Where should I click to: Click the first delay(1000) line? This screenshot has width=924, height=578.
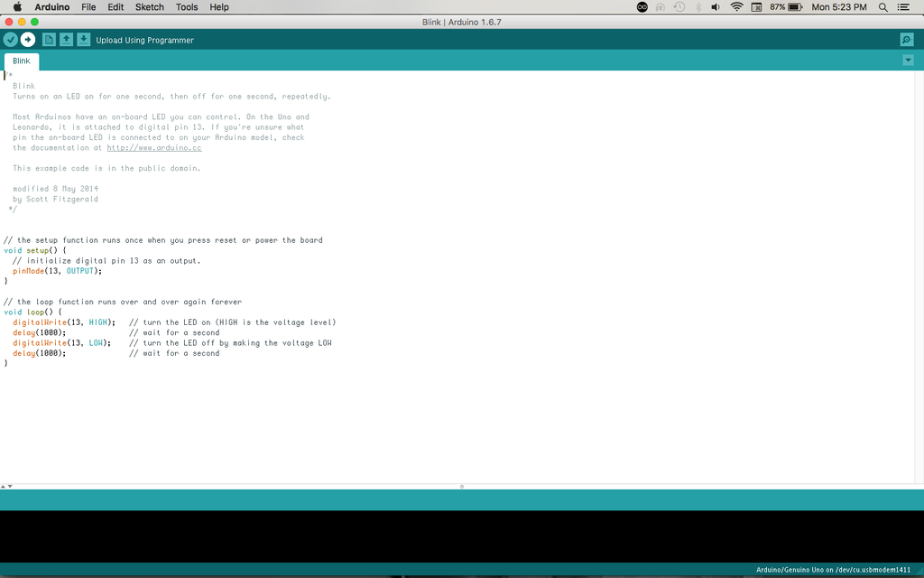point(40,332)
